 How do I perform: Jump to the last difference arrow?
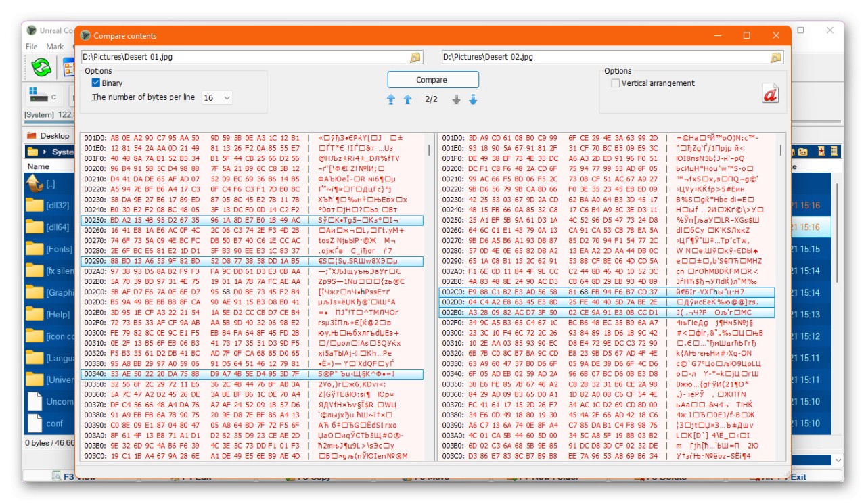coord(473,99)
